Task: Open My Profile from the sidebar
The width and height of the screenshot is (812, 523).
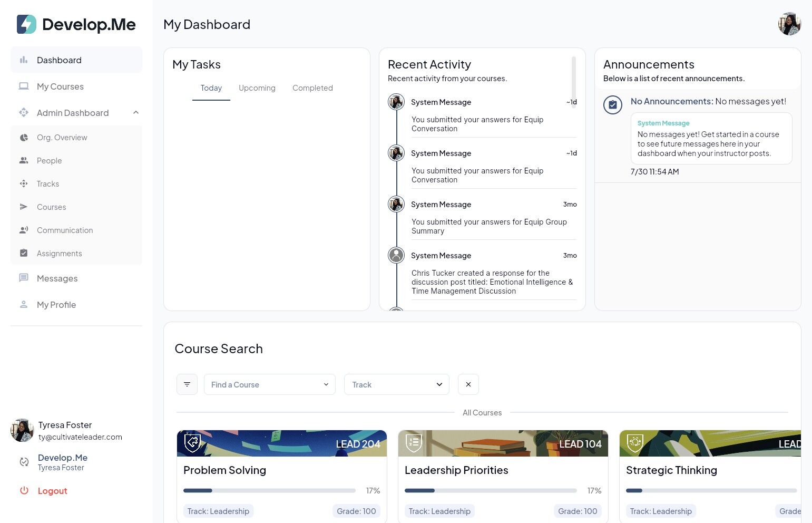Action: pos(76,305)
